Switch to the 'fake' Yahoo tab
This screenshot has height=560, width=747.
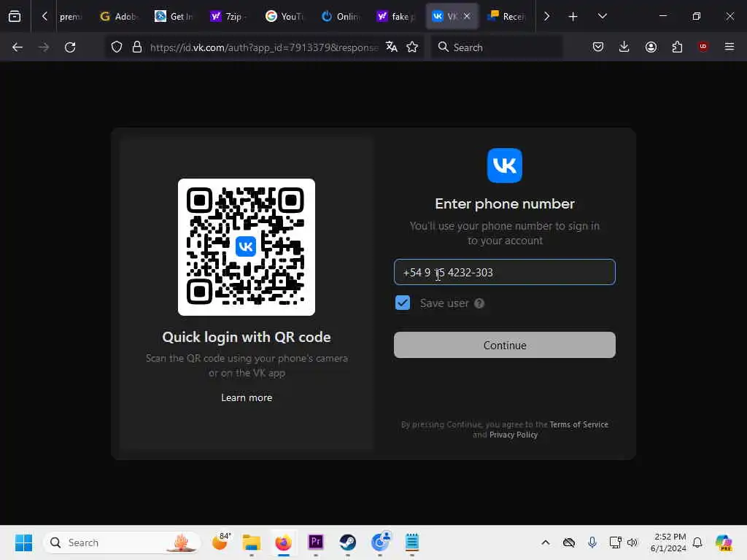tap(395, 17)
